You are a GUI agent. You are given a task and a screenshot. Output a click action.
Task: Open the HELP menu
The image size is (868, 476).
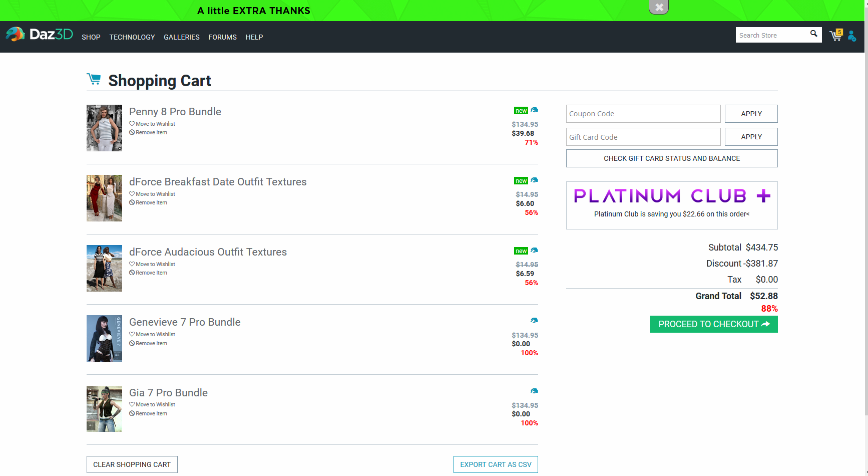click(x=254, y=37)
